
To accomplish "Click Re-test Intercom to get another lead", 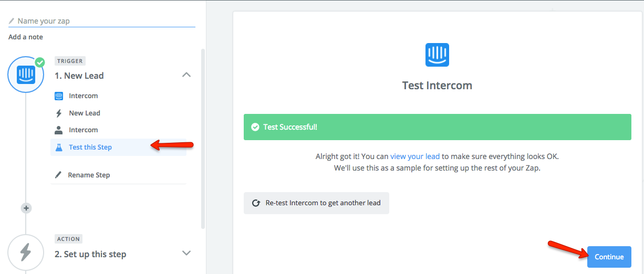I will [316, 203].
